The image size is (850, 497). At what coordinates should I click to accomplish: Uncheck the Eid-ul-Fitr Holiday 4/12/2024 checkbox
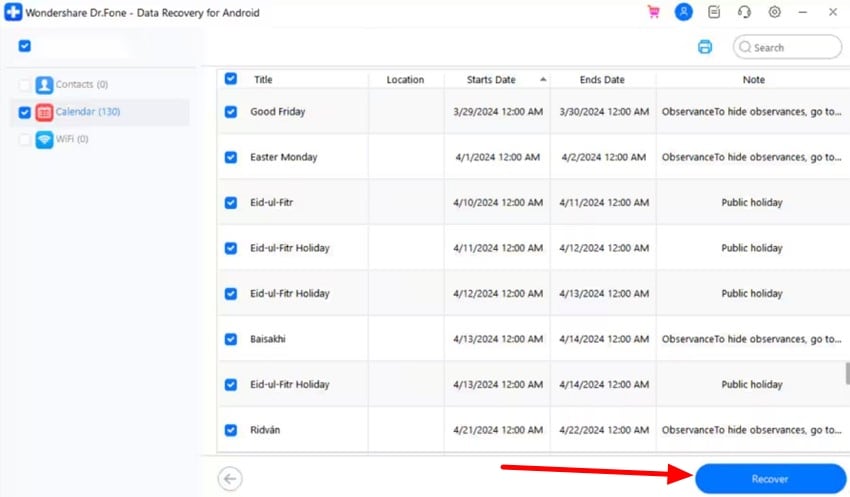[x=230, y=294]
